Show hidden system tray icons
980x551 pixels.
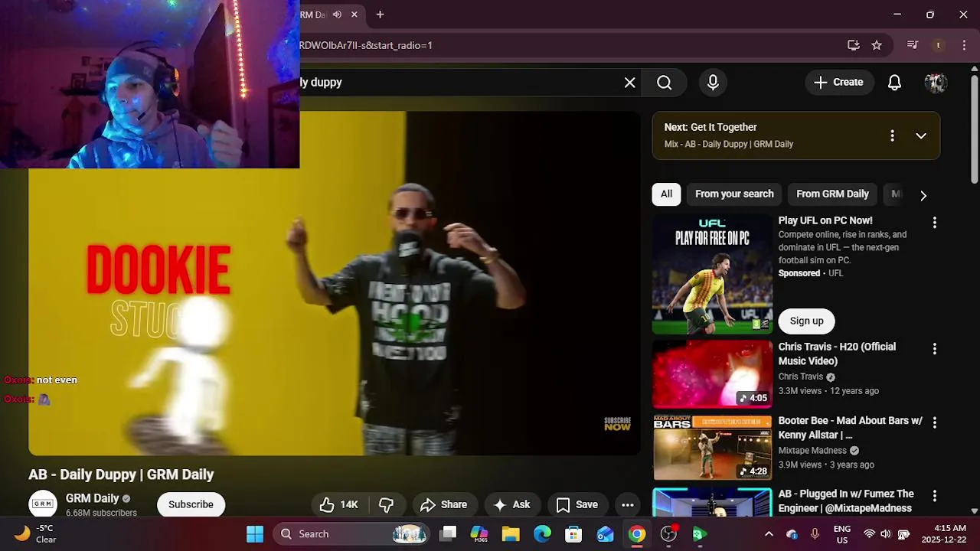pyautogui.click(x=769, y=534)
